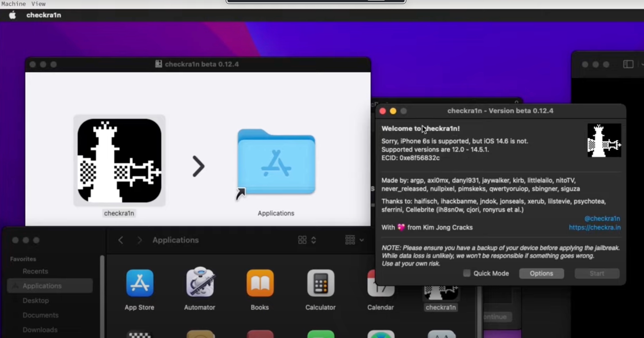The image size is (644, 338).
Task: Open the App Store icon
Action: 139,283
